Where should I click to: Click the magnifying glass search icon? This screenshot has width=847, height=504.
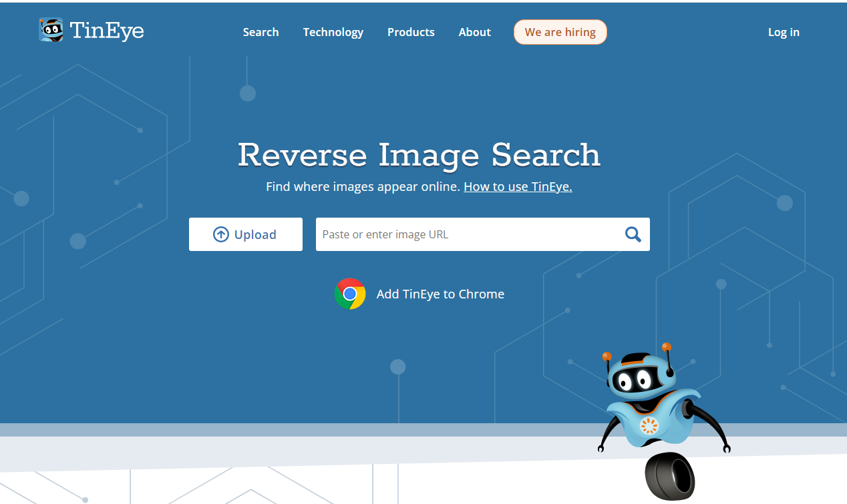point(633,234)
